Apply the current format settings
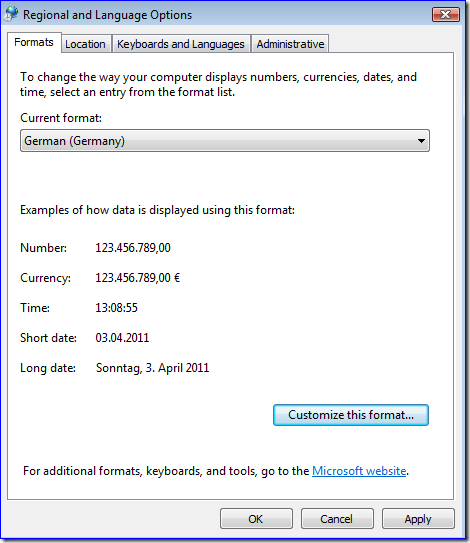470x543 pixels. 418,519
